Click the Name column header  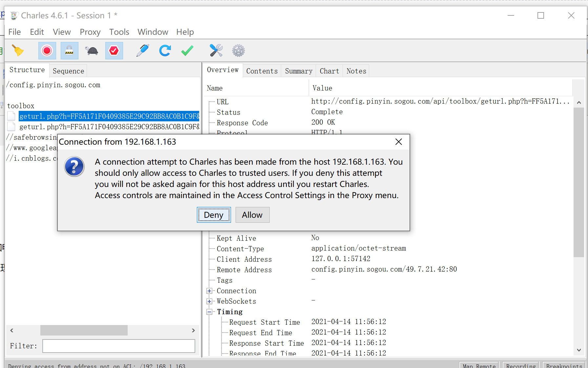256,88
